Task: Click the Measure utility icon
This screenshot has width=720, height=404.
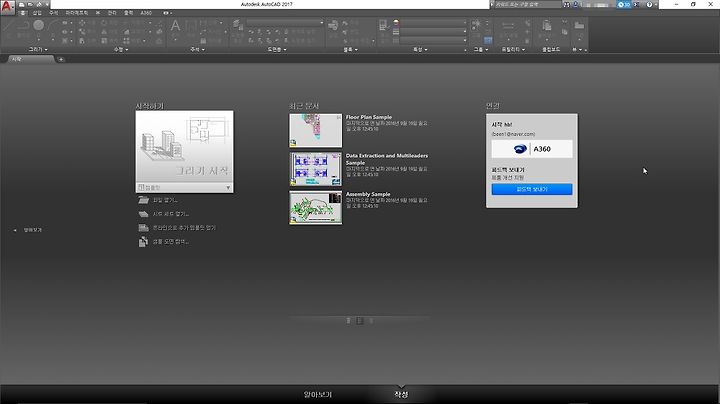Action: [508, 25]
